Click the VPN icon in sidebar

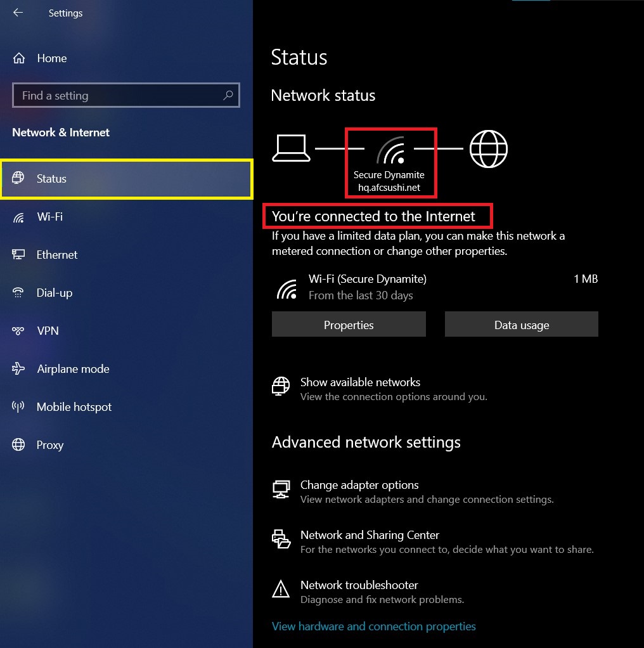click(18, 330)
